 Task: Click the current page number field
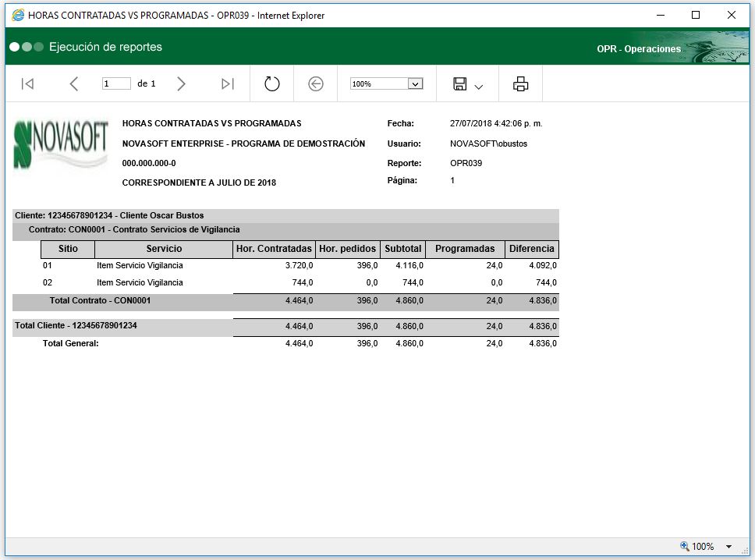tap(115, 84)
